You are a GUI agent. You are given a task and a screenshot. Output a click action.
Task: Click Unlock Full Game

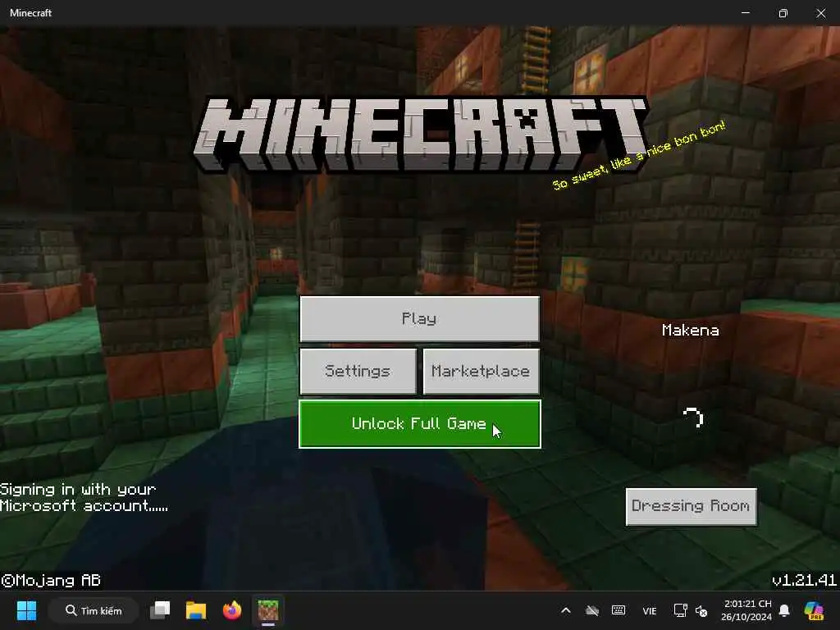click(419, 424)
